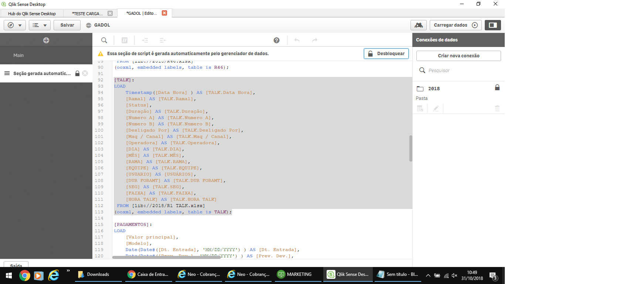The image size is (644, 284).
Task: Open the script help icon
Action: point(276,40)
